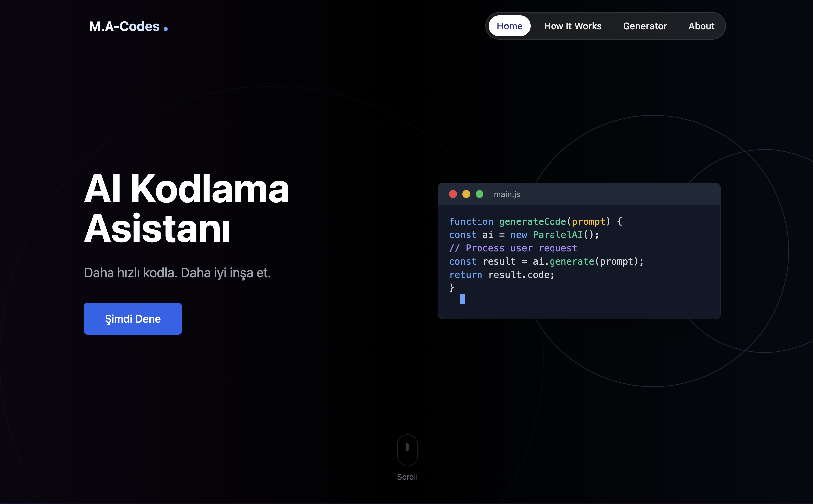Click the M.A-Codes logo
The height and width of the screenshot is (504, 813).
pyautogui.click(x=124, y=26)
